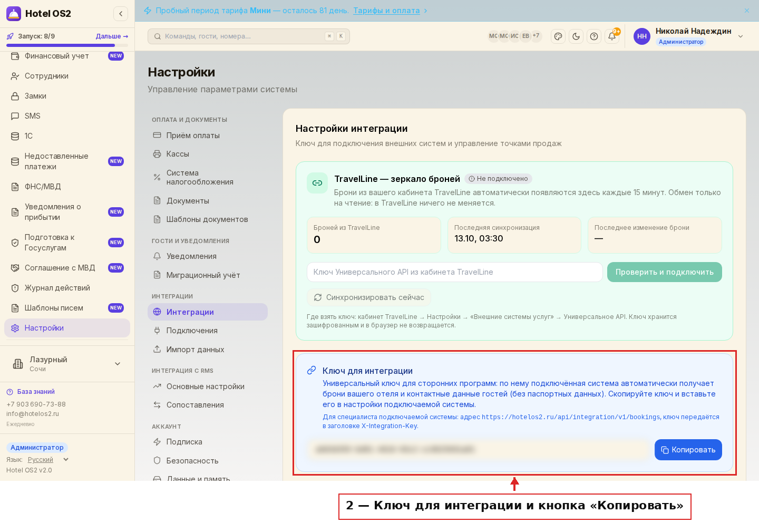This screenshot has width=759, height=532.
Task: Select the Кассы settings tab
Action: click(x=208, y=154)
